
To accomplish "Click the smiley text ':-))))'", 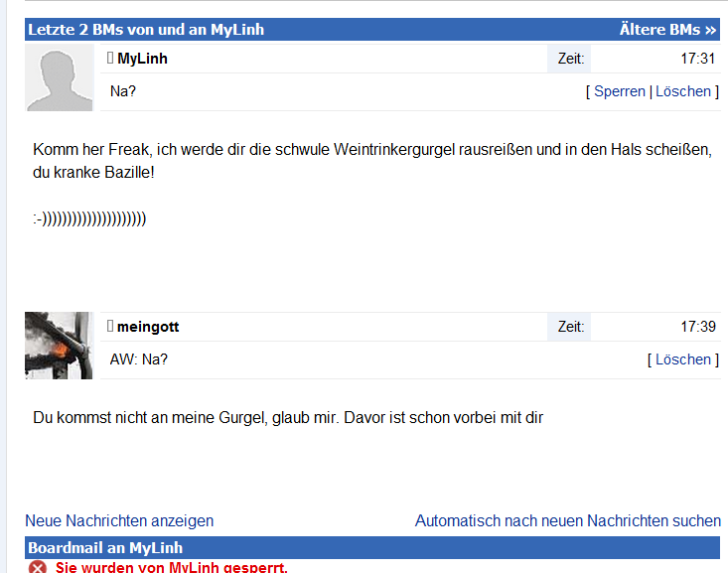I will pos(89,218).
